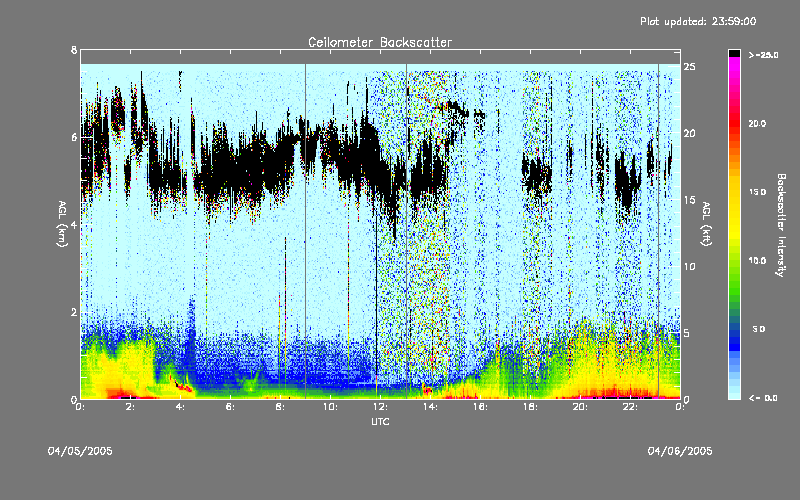
Task: Click the '20' kft tick on right axis
Action: pyautogui.click(x=689, y=133)
